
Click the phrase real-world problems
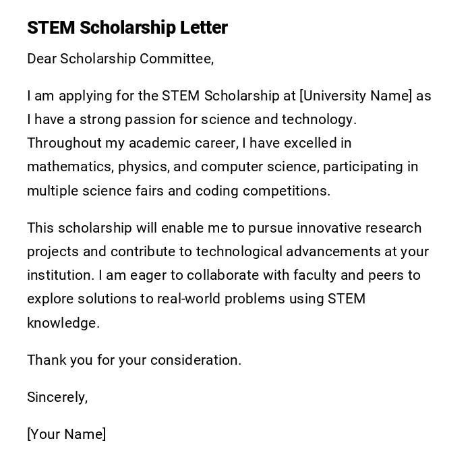pyautogui.click(x=222, y=299)
